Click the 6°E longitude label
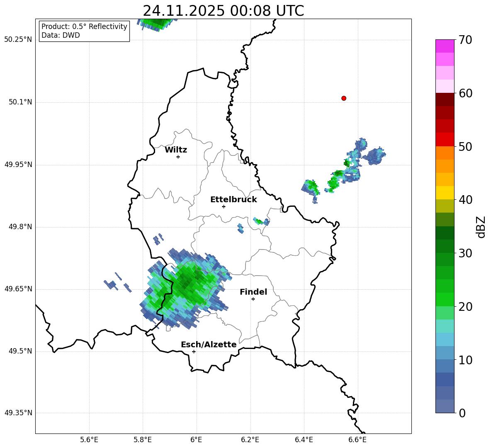Screen dimensions: 491x448 click(x=196, y=440)
